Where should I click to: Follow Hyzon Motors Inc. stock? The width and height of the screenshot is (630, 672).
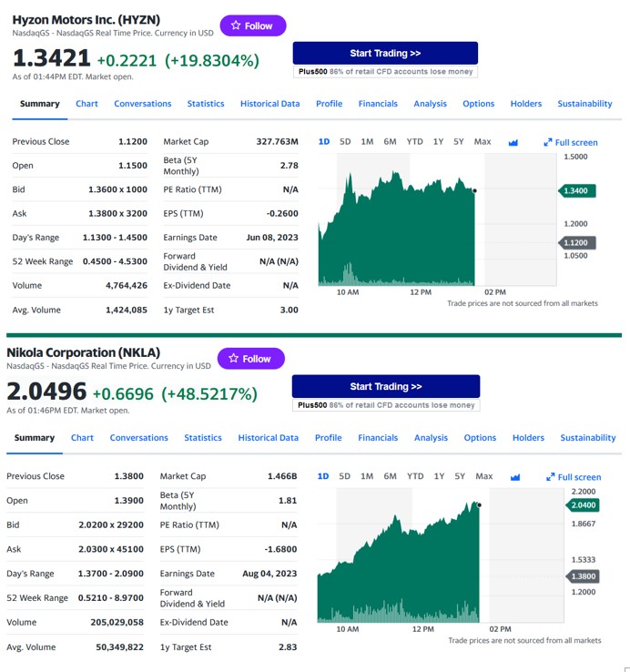[x=253, y=25]
